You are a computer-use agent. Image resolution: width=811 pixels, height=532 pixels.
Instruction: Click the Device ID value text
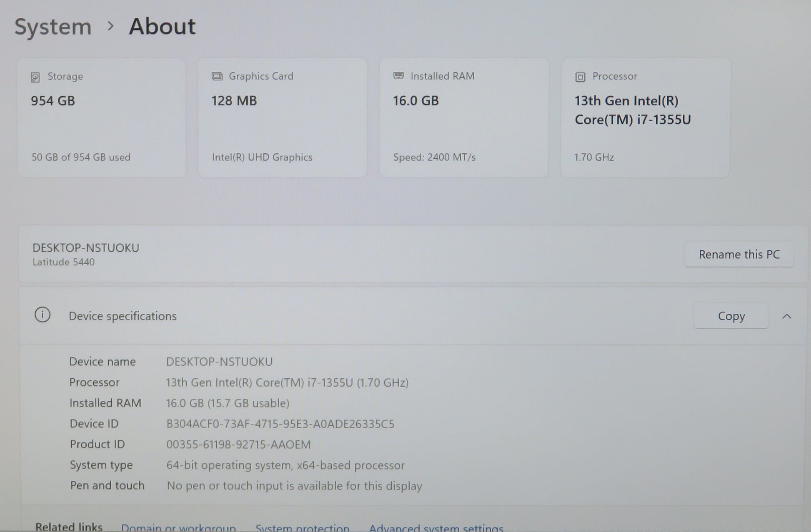pyautogui.click(x=280, y=424)
